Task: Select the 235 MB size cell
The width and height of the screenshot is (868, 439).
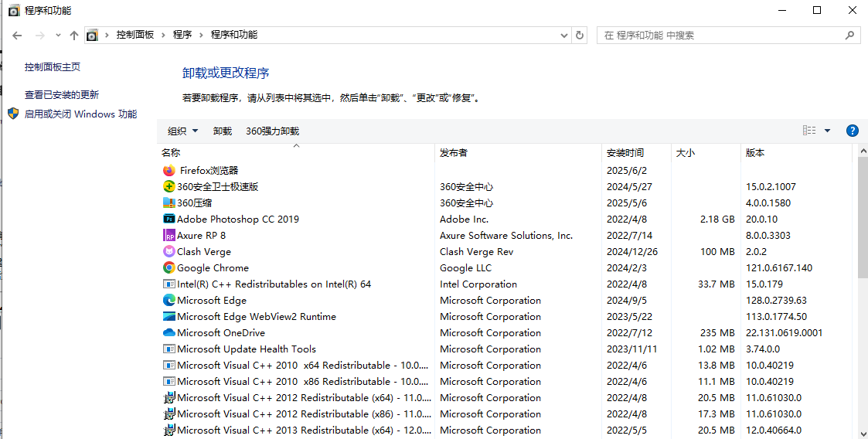Action: pyautogui.click(x=717, y=332)
